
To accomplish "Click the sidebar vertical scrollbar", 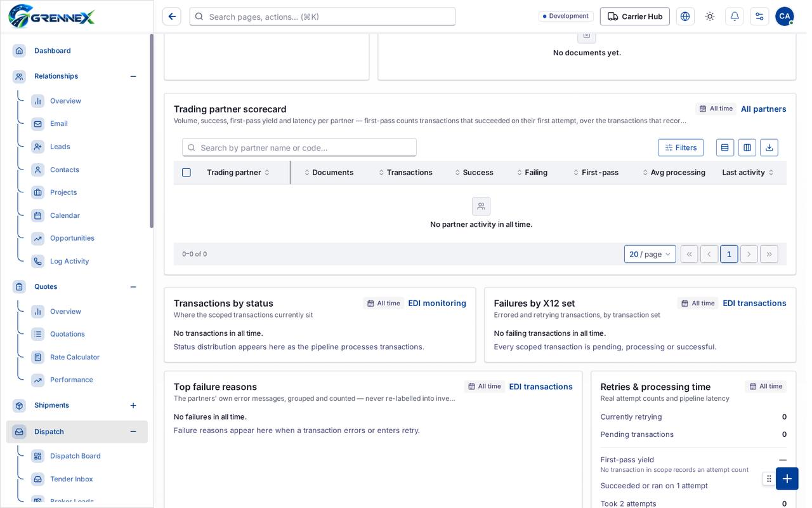I will tap(152, 131).
